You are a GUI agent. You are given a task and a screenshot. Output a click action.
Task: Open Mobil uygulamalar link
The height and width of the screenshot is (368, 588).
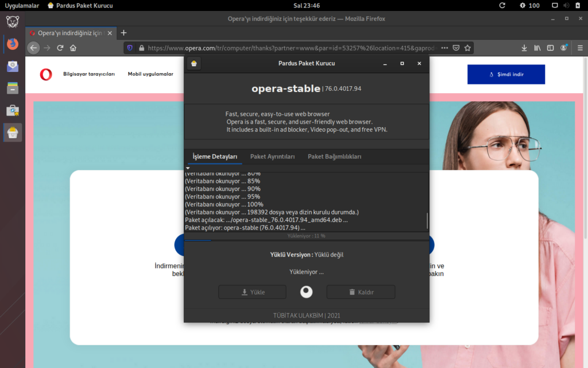(x=150, y=74)
